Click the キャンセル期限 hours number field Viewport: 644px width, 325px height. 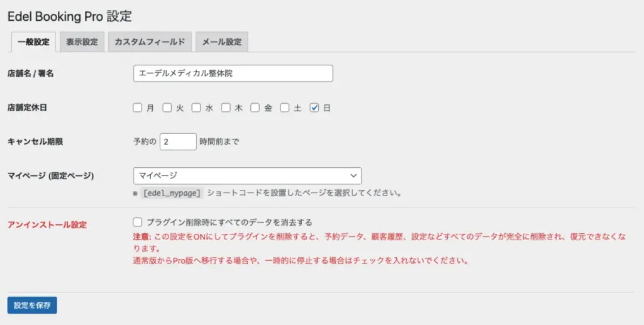tap(178, 141)
